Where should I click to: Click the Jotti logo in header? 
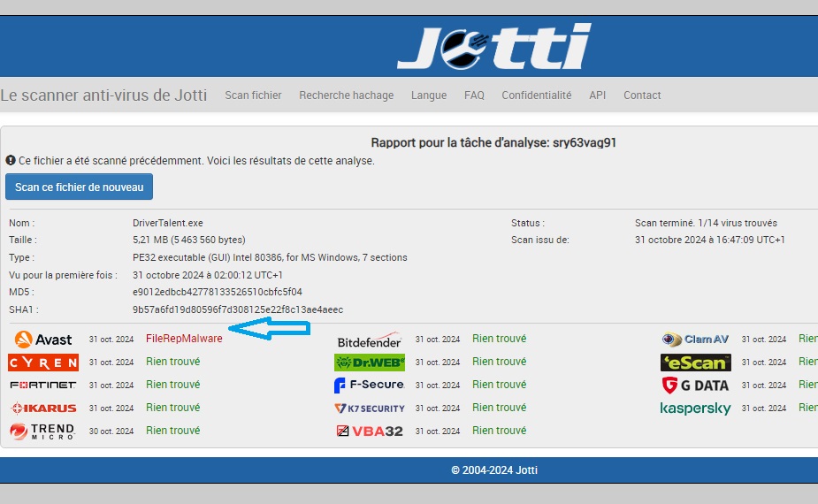point(493,47)
